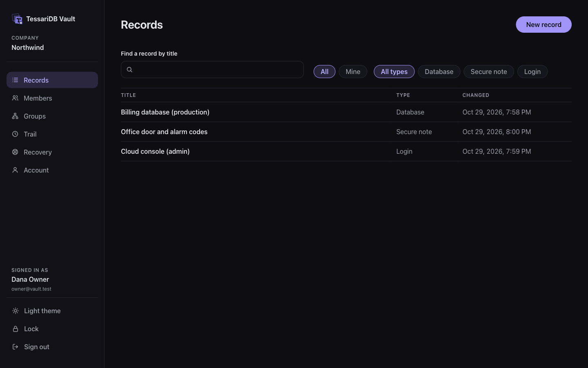Screen dimensions: 588x368
Task: Open Cloud console (admin) record
Action: pos(155,151)
